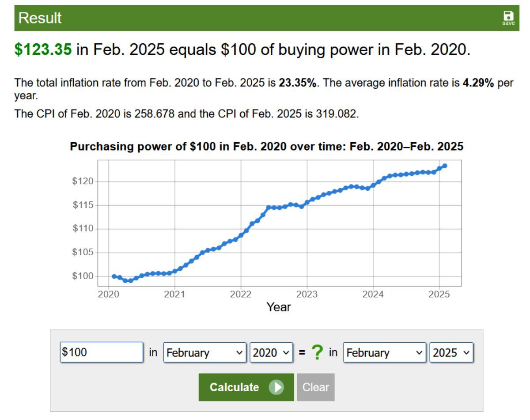Click the green $123.35 result amount

(x=43, y=50)
